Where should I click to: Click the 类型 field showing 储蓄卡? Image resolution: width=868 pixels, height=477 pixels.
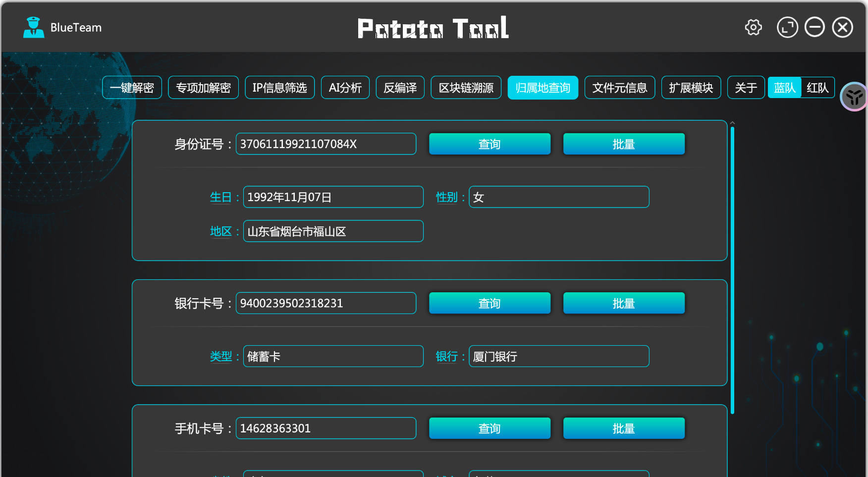point(333,356)
